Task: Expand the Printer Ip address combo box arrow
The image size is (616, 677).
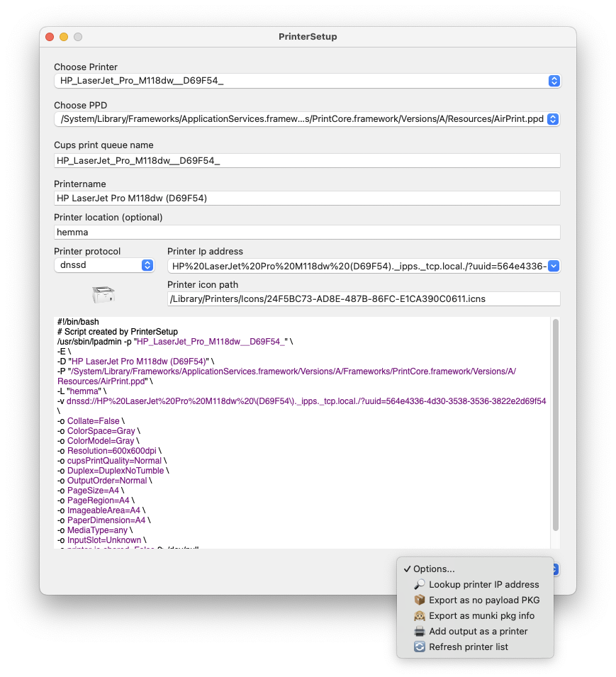Action: tap(554, 266)
